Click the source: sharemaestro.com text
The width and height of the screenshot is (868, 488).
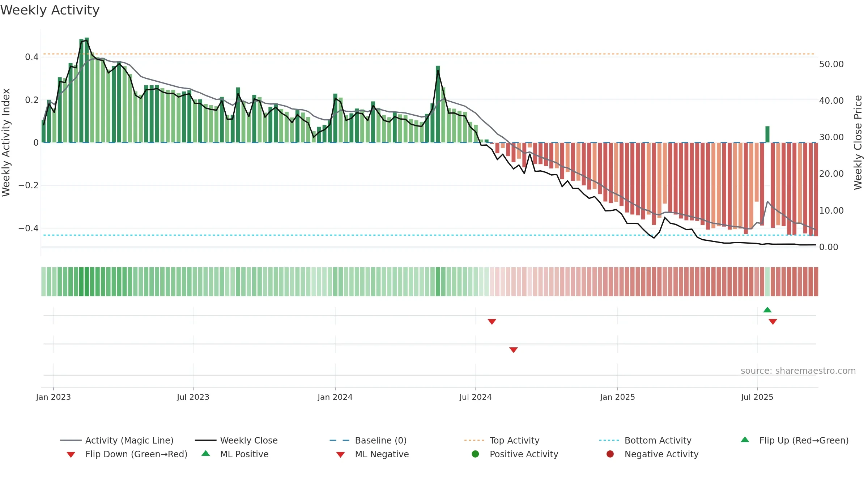(x=798, y=371)
